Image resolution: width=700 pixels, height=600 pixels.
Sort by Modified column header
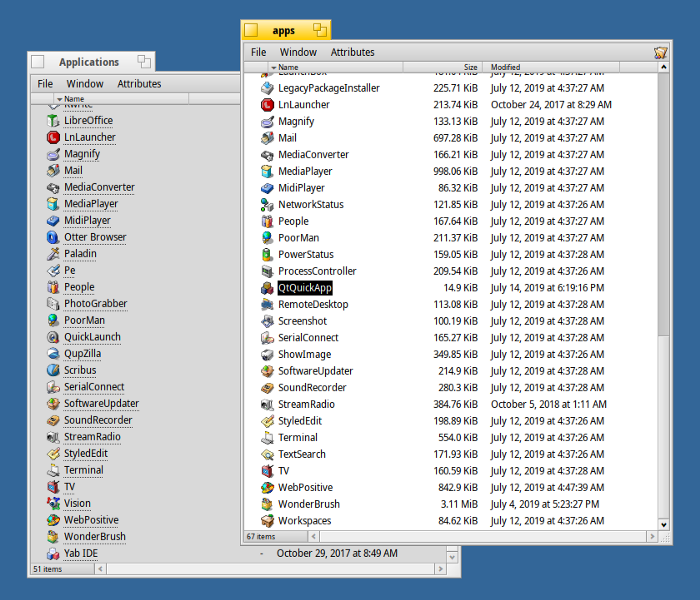pos(551,67)
